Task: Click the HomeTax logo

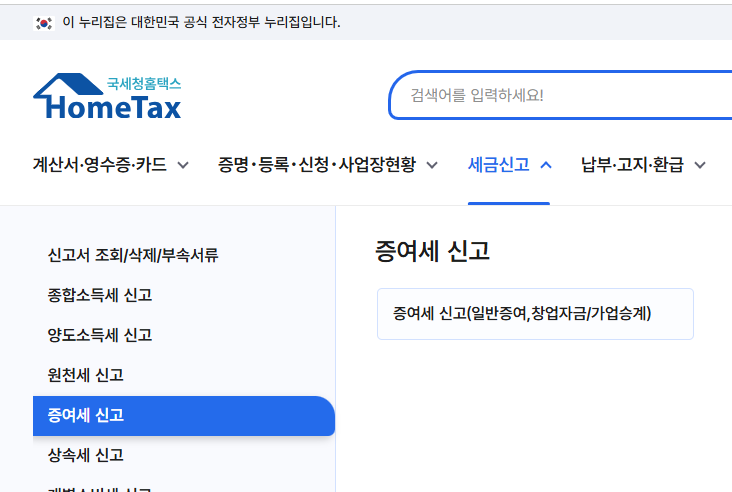Action: pos(107,96)
